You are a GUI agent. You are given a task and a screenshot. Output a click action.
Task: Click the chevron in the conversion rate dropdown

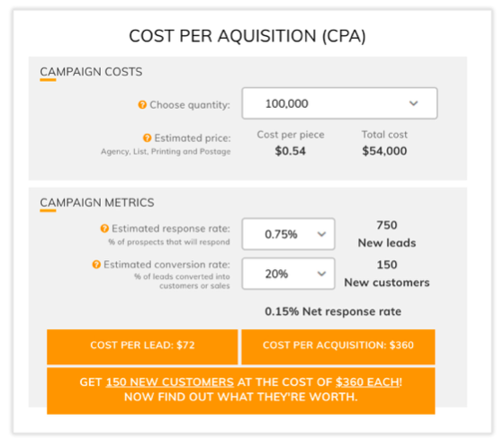tap(322, 273)
